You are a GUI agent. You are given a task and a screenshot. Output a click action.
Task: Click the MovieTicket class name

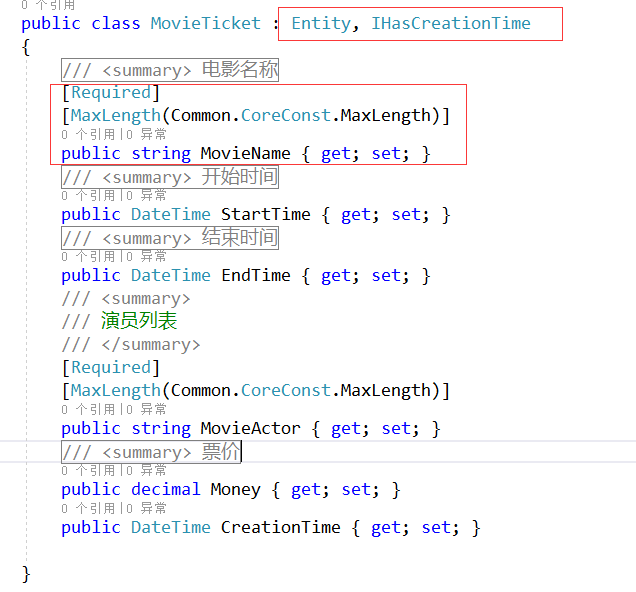point(206,23)
